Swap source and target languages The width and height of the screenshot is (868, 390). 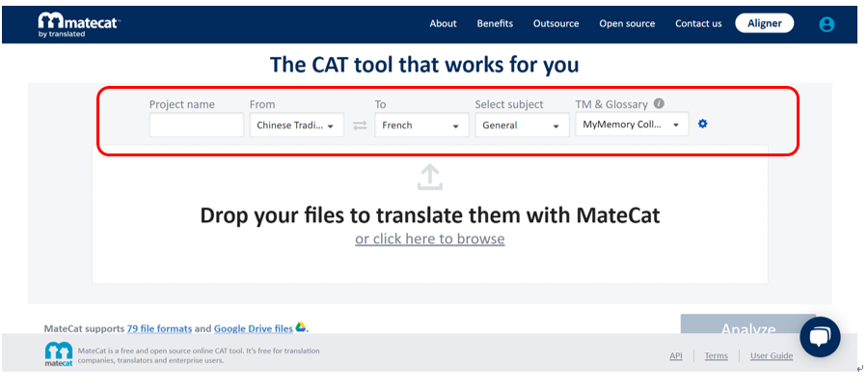click(360, 125)
